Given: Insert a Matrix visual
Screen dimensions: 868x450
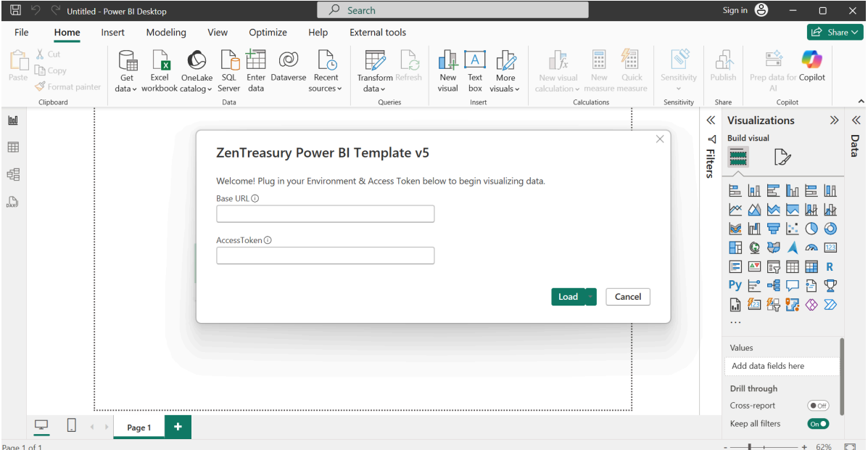Looking at the screenshot, I should coord(811,266).
